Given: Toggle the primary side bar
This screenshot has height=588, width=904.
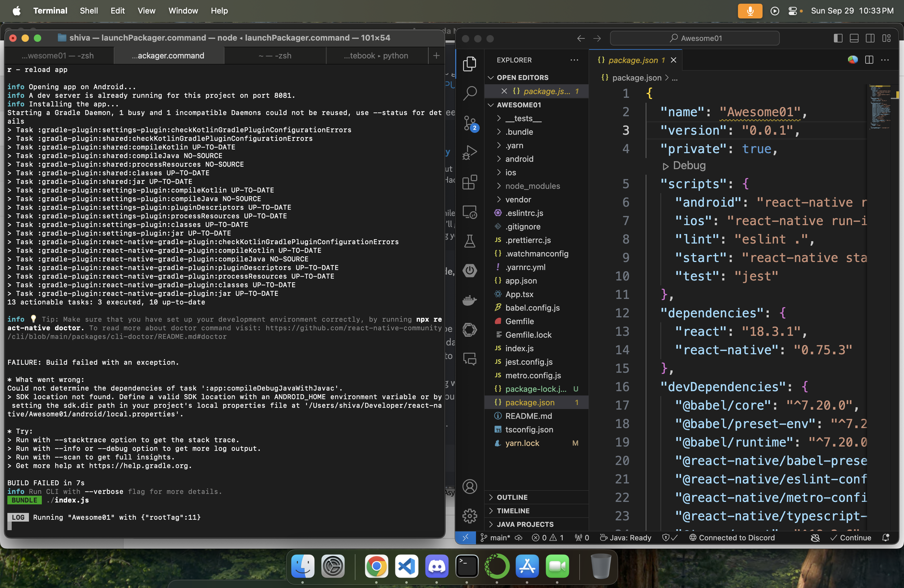Looking at the screenshot, I should 838,38.
